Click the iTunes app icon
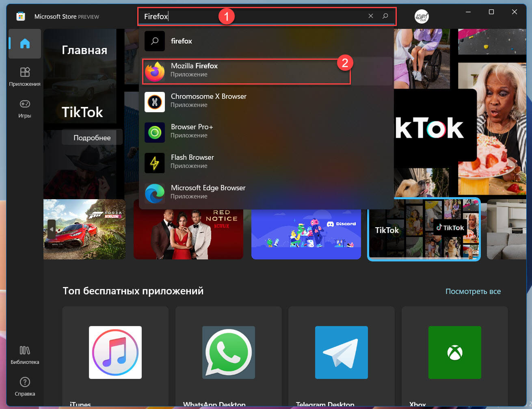Screen dimensions: 532x409 (x=115, y=352)
